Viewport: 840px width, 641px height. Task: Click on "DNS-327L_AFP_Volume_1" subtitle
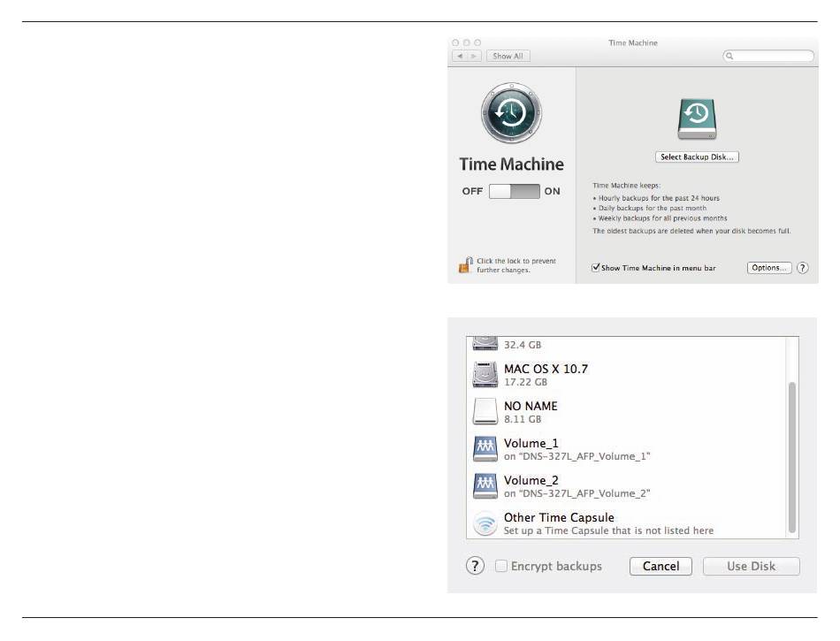(x=577, y=456)
